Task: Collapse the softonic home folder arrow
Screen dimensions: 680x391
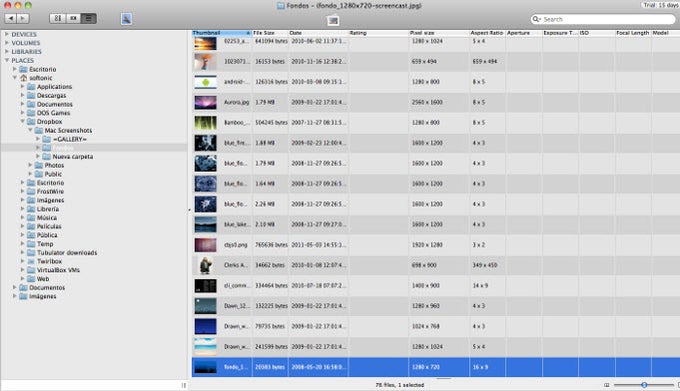Action: click(15, 78)
